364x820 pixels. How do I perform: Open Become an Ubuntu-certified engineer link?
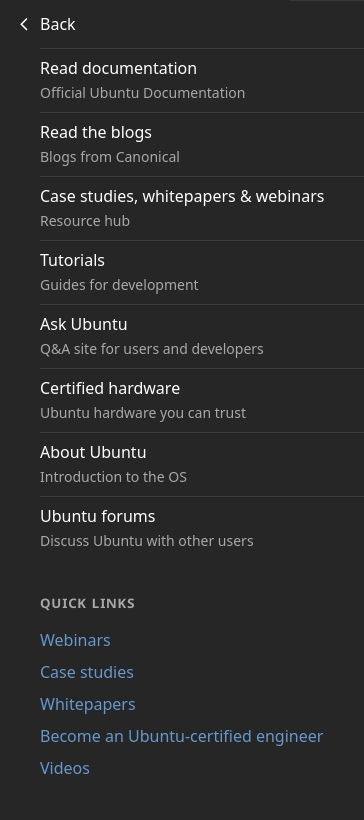tap(181, 736)
